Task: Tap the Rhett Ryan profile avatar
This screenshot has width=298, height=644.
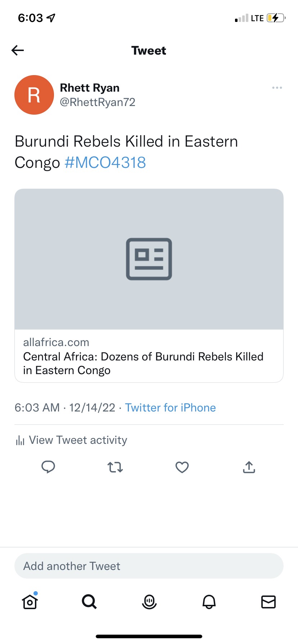Action: point(34,95)
